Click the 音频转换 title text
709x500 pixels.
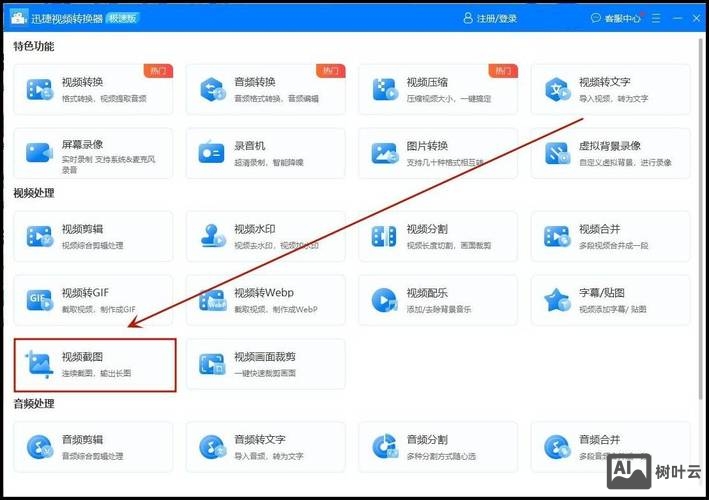[255, 82]
